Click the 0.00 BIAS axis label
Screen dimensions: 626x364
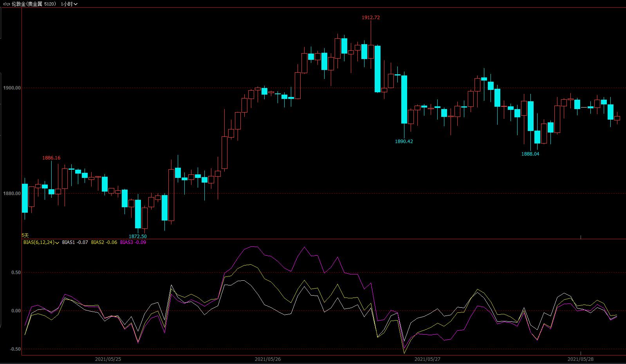point(16,311)
